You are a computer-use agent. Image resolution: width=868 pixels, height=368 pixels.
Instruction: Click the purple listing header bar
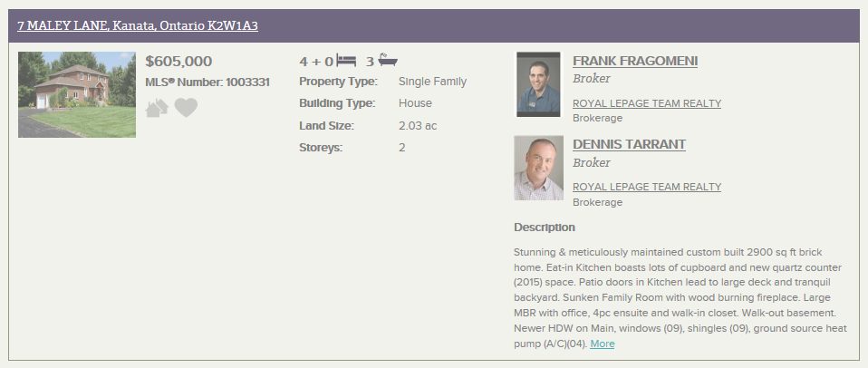pyautogui.click(x=433, y=25)
